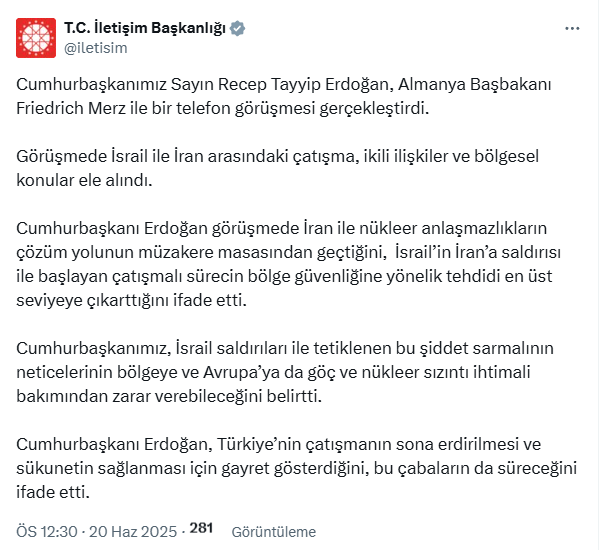Click the Görüntüleme views label

[273, 532]
